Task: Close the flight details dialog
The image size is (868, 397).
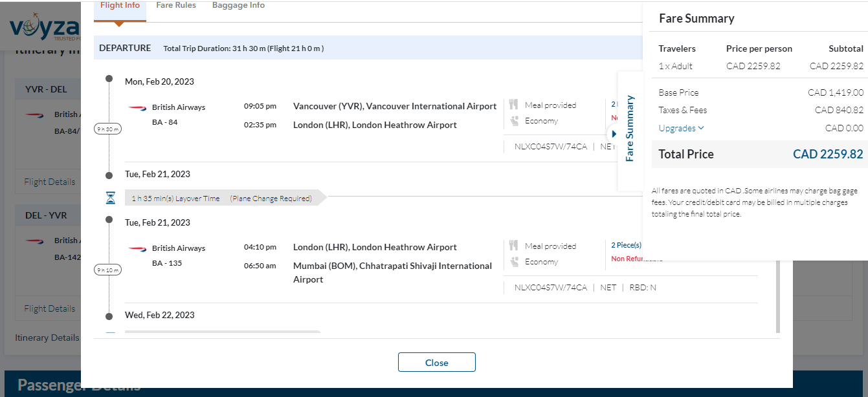Action: point(436,362)
